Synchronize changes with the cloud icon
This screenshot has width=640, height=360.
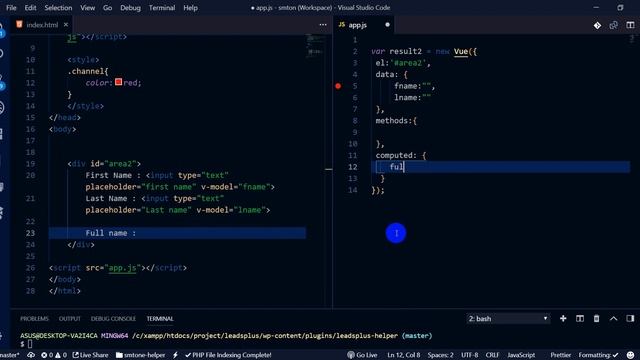(31, 355)
